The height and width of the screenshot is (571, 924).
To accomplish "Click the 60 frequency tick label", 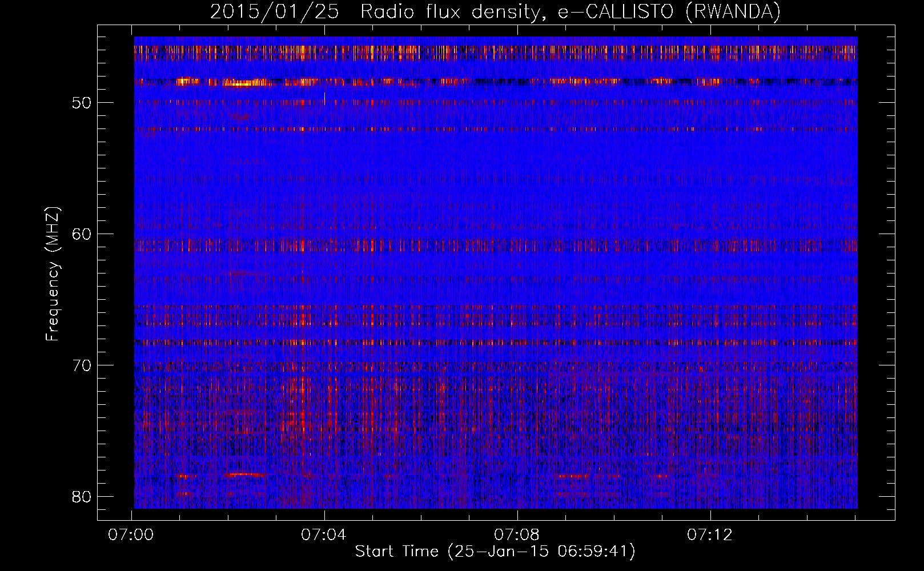I will coord(82,234).
